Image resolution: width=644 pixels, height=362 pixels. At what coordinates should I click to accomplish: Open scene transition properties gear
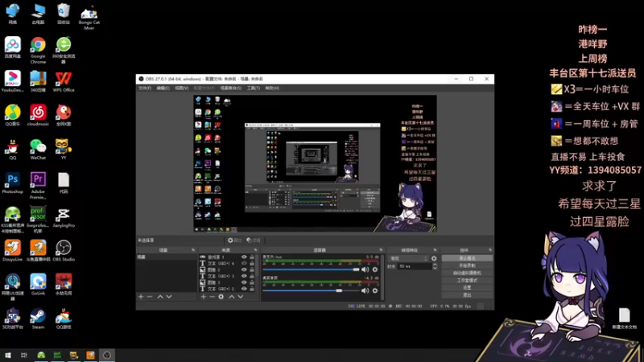click(434, 258)
